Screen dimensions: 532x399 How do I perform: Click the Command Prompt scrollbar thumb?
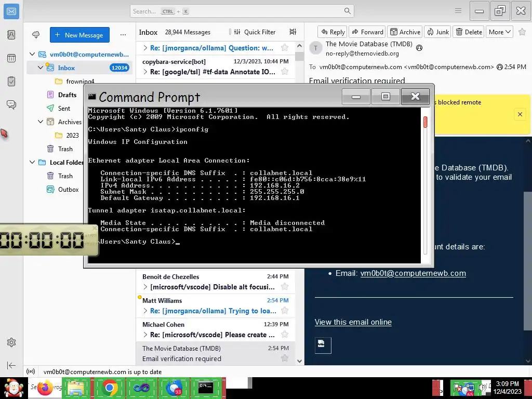(425, 122)
